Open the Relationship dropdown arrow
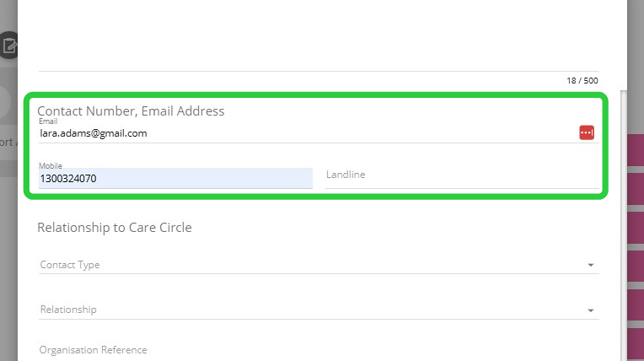The image size is (644, 361). click(x=590, y=310)
